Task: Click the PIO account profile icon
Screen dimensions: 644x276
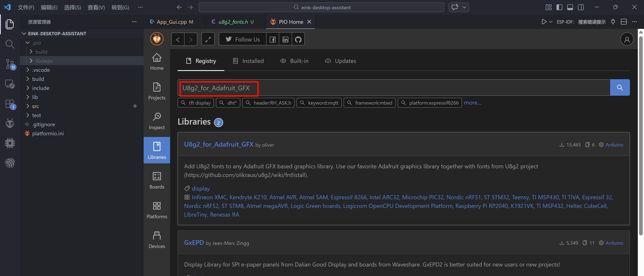Action: tap(627, 39)
